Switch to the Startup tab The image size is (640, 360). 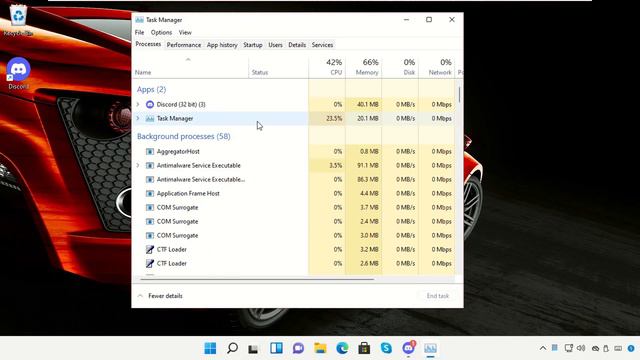253,45
